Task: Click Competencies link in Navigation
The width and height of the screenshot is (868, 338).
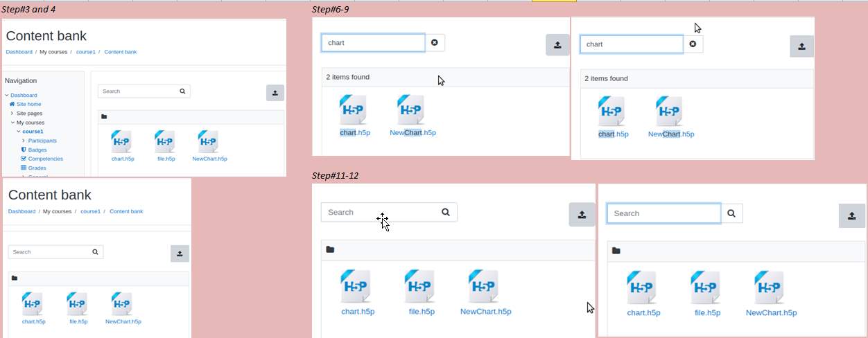Action: point(46,159)
